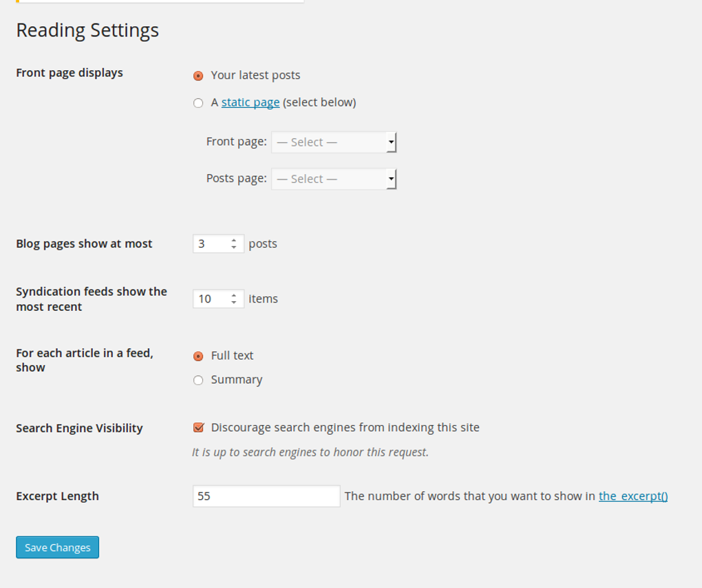Viewport: 702px width, 588px height.
Task: Decrement syndication feed items down arrow
Action: [234, 303]
